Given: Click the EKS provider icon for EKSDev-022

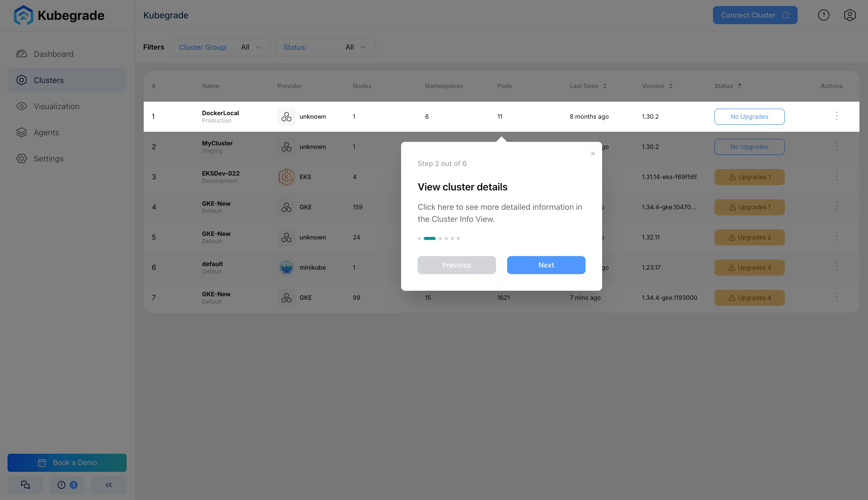Looking at the screenshot, I should click(286, 177).
